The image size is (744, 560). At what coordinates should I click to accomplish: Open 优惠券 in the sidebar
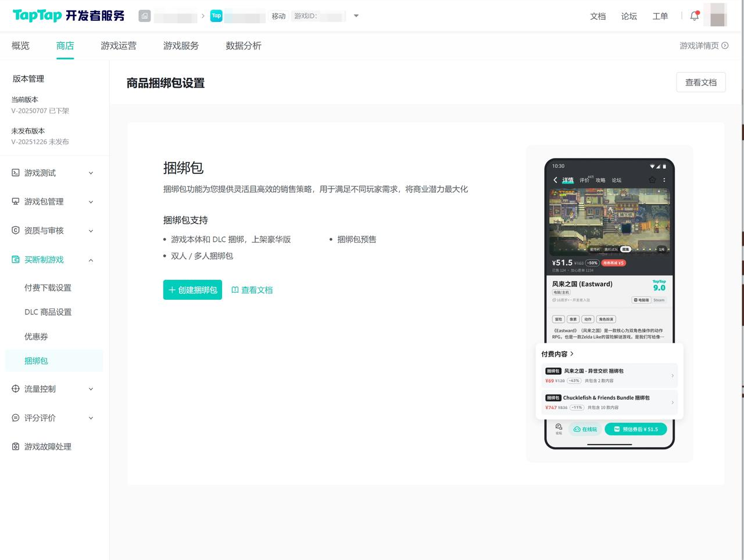36,336
